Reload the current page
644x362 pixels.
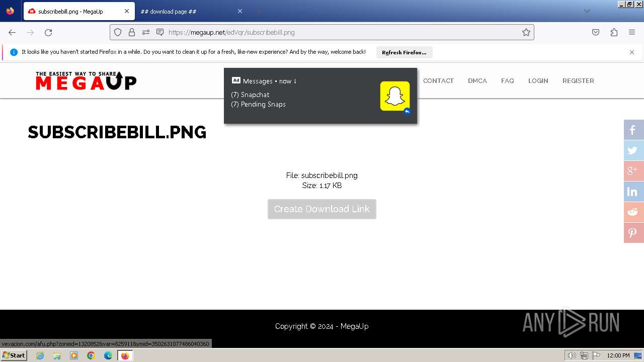[x=48, y=32]
